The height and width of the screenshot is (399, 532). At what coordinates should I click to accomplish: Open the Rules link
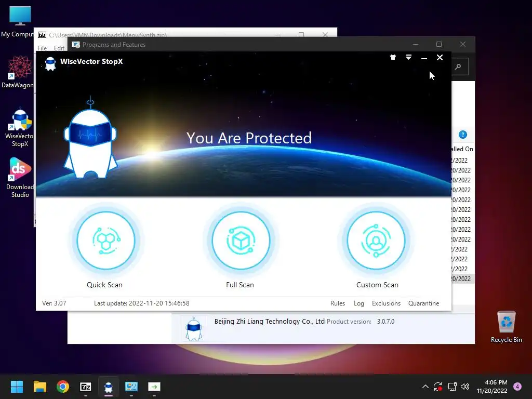[338, 303]
